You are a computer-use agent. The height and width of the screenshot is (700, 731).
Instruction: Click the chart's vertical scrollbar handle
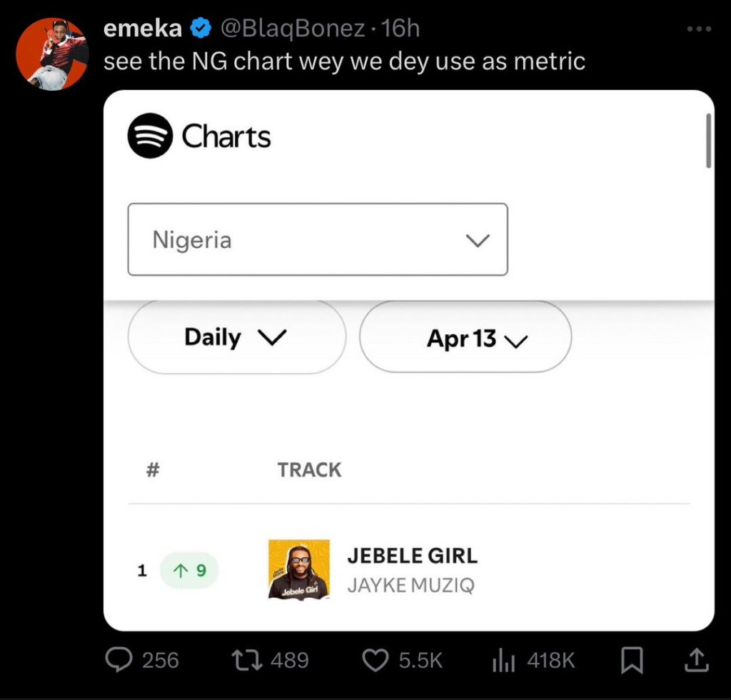click(708, 141)
